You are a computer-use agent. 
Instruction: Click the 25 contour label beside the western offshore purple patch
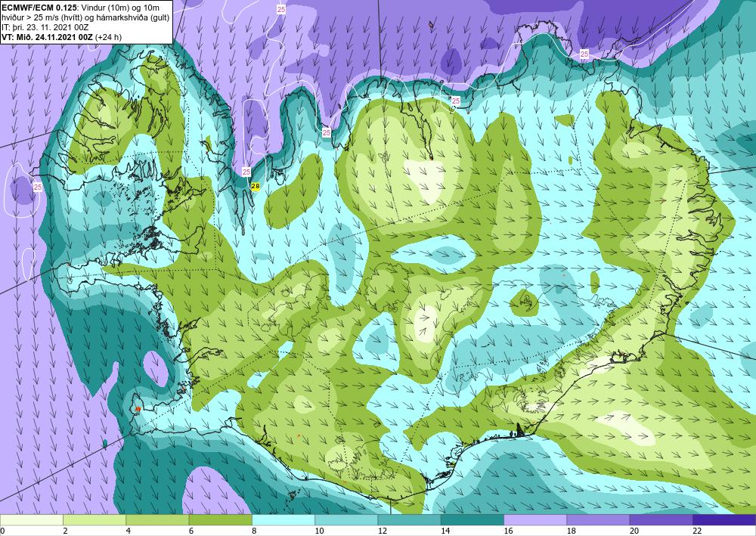pos(38,187)
